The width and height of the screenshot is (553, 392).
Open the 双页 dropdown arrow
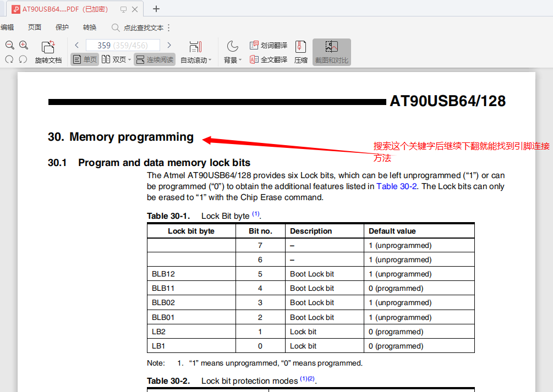[129, 59]
